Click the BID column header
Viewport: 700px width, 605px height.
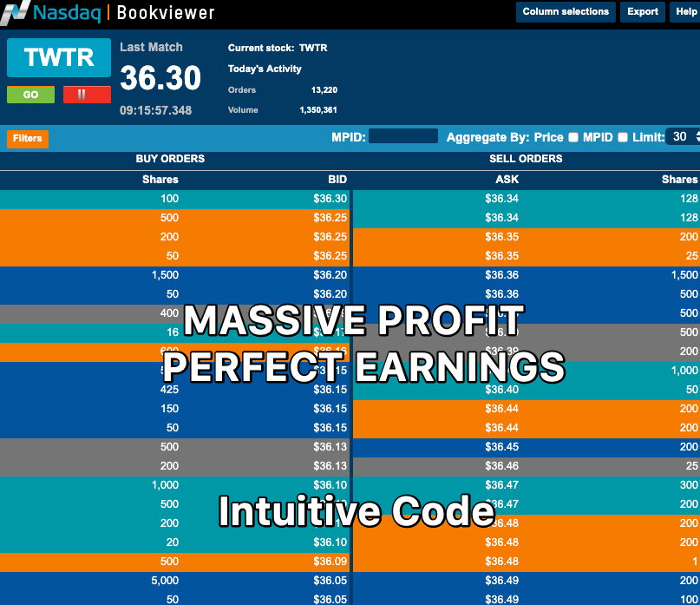[337, 180]
